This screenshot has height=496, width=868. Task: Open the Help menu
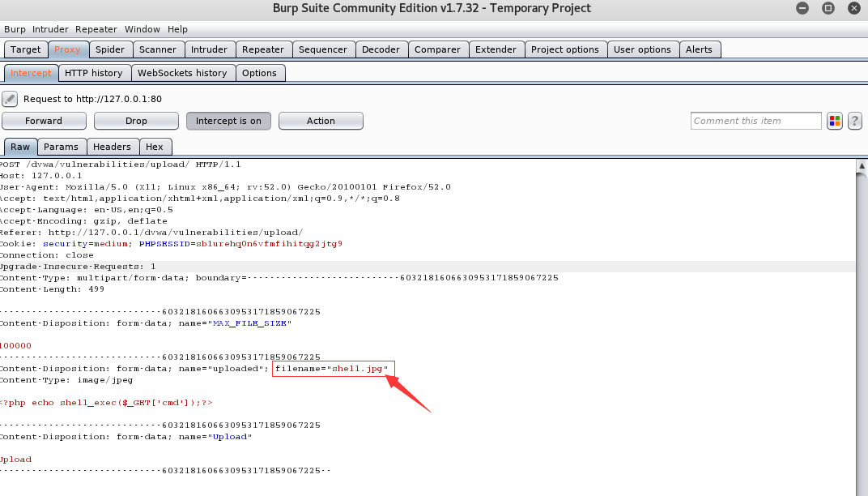[x=177, y=29]
